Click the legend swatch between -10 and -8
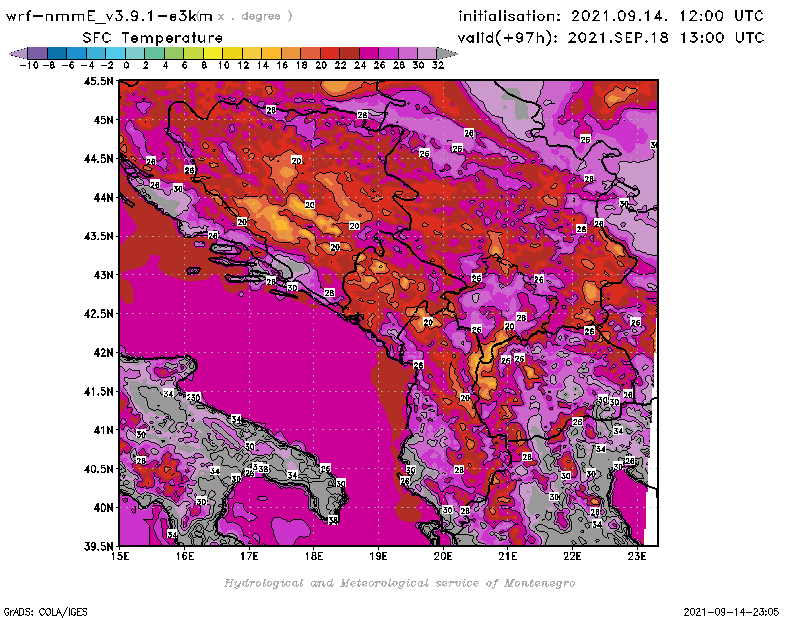800x618 pixels. coord(38,53)
